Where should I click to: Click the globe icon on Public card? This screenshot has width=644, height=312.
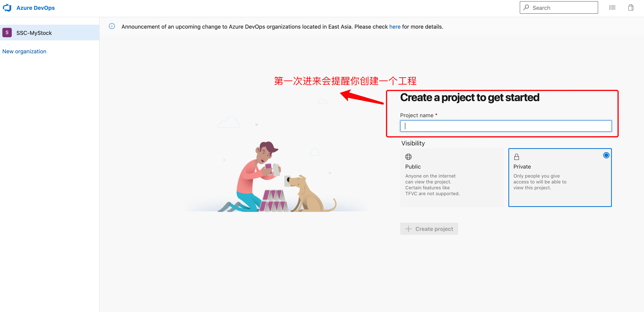pos(408,157)
